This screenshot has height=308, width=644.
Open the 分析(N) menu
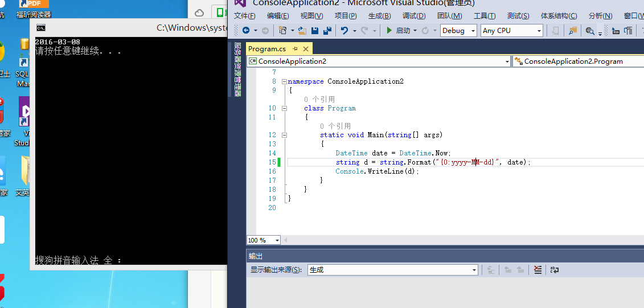coord(601,15)
